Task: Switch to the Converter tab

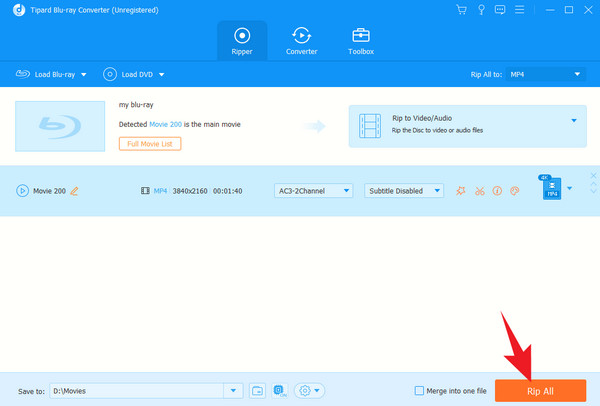Action: pyautogui.click(x=302, y=41)
